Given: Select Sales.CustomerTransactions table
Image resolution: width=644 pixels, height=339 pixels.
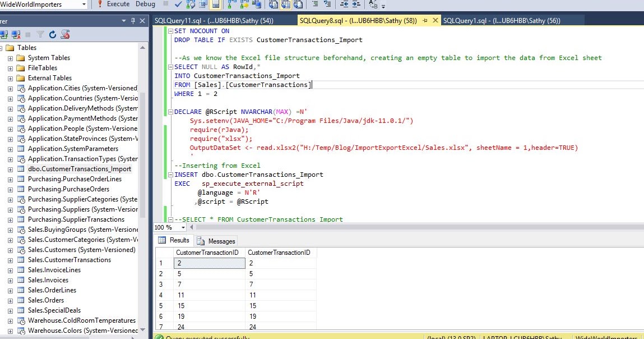Looking at the screenshot, I should [x=70, y=260].
